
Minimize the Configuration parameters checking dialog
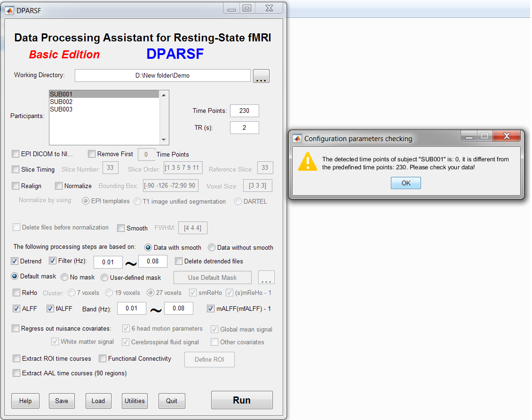click(x=469, y=136)
